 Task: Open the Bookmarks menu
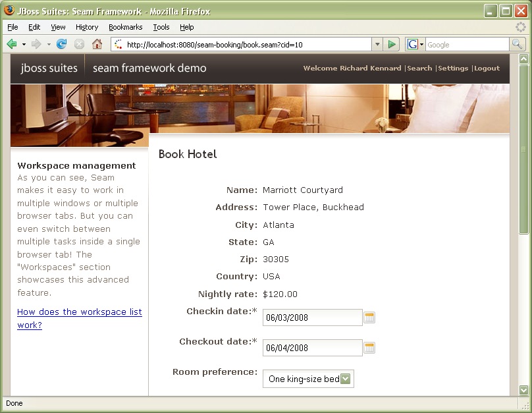coord(124,27)
